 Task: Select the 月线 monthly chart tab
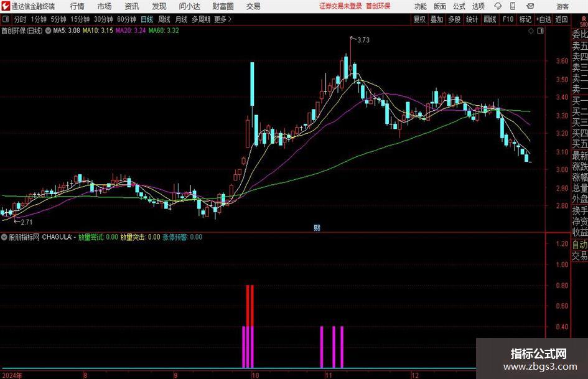(x=182, y=19)
